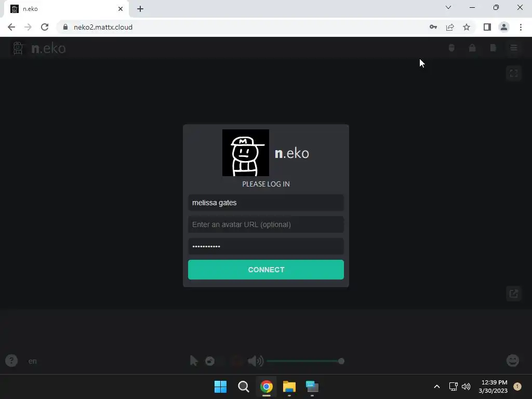Toggle the lock icon in header
Image resolution: width=532 pixels, height=399 pixels.
(x=472, y=48)
